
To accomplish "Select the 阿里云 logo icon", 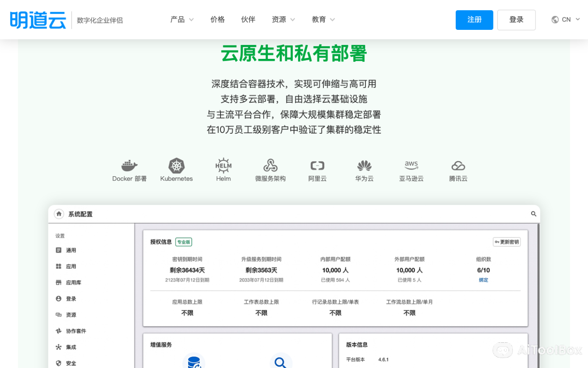I will tap(317, 166).
